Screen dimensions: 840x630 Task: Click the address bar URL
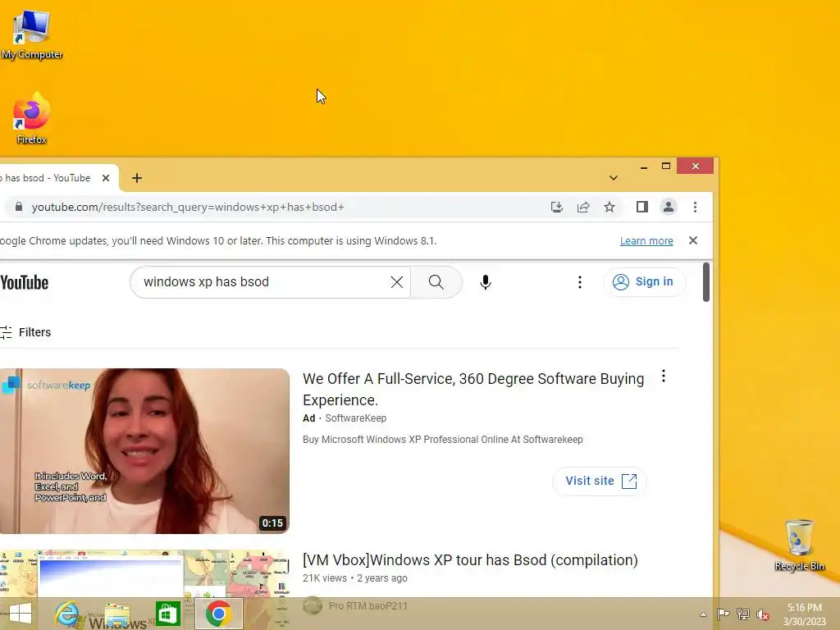click(x=188, y=208)
